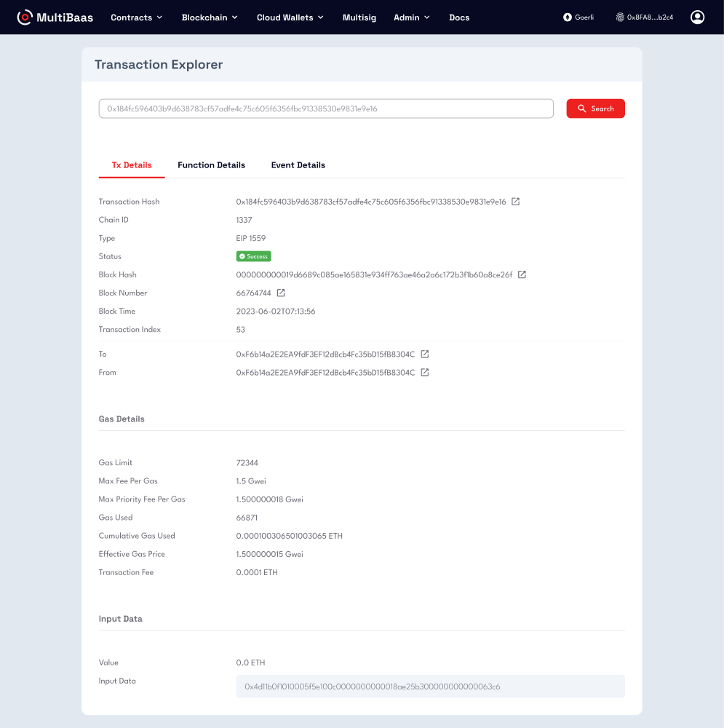The width and height of the screenshot is (724, 728).
Task: Click the transaction hash search field
Action: 326,108
